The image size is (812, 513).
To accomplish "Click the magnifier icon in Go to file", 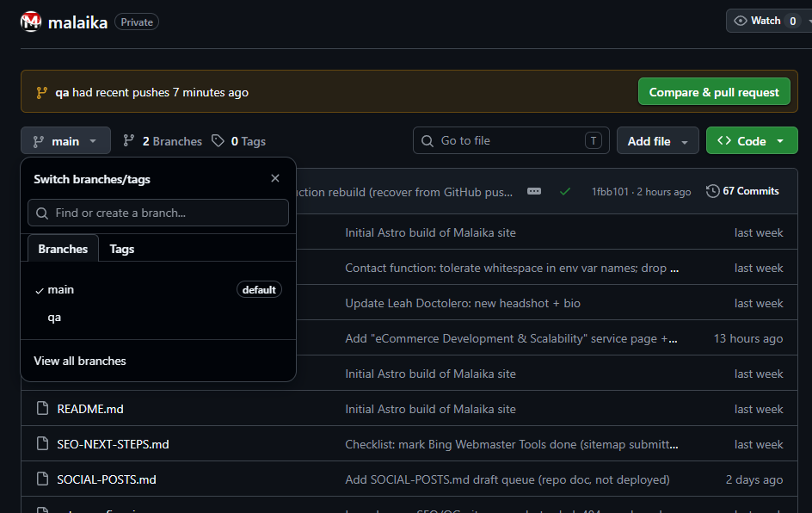I will tap(428, 141).
